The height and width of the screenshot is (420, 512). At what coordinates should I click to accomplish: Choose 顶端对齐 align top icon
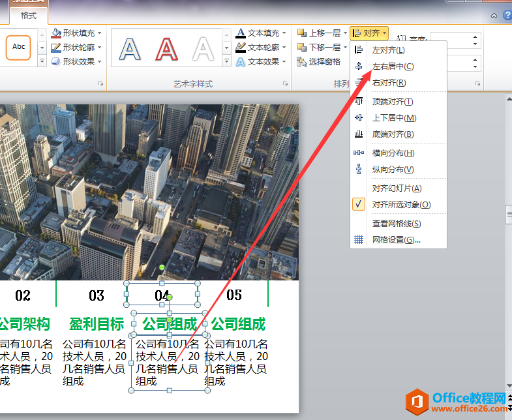point(359,102)
